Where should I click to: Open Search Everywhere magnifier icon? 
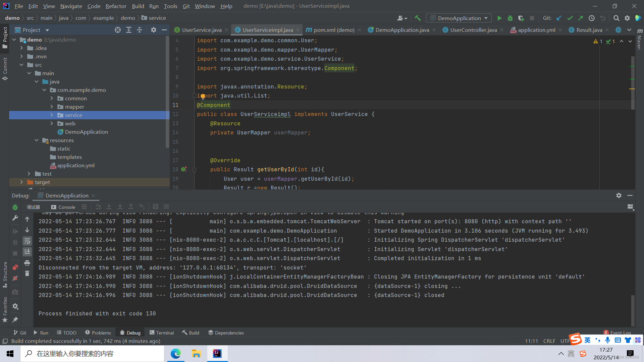[616, 18]
